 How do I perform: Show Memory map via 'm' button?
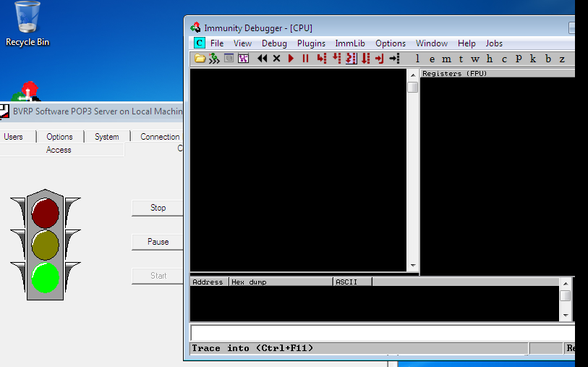[x=446, y=59]
